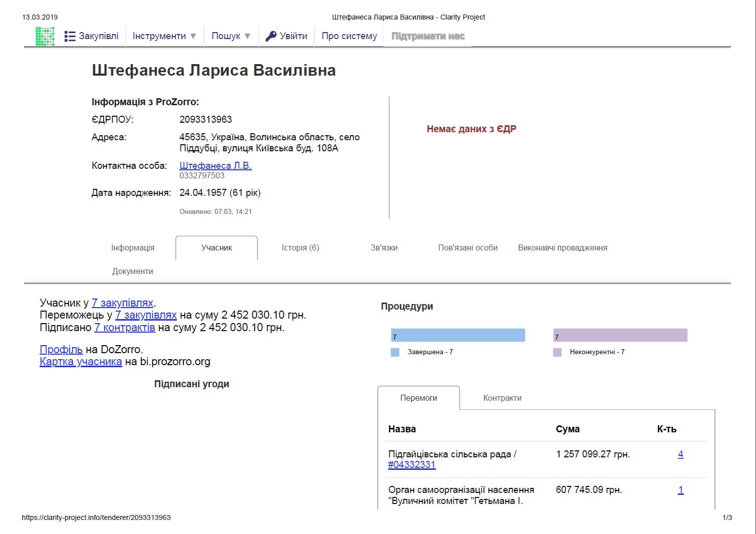The image size is (756, 534).
Task: Open contact person link Штефанеса Л.В.
Action: click(x=215, y=165)
